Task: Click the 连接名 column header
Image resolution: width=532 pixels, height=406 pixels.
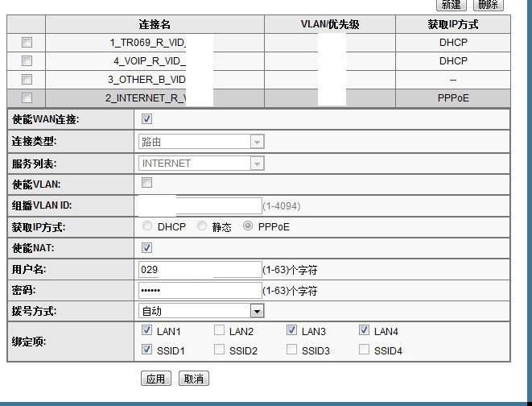Action: click(155, 24)
